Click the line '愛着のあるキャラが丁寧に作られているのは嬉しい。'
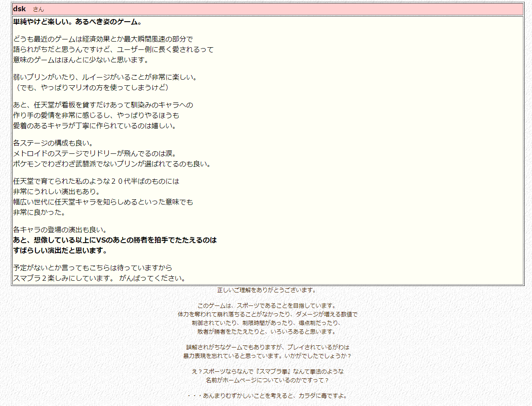Screen dimensions: 532x406 95,126
